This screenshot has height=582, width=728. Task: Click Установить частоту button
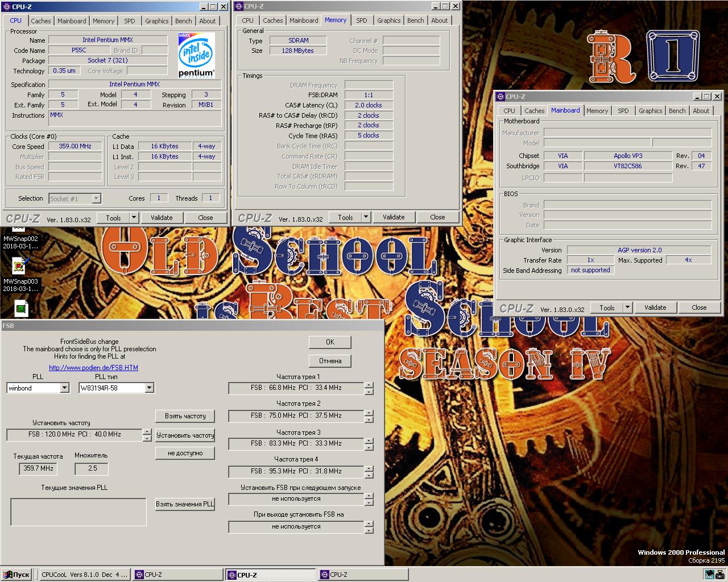[x=185, y=435]
